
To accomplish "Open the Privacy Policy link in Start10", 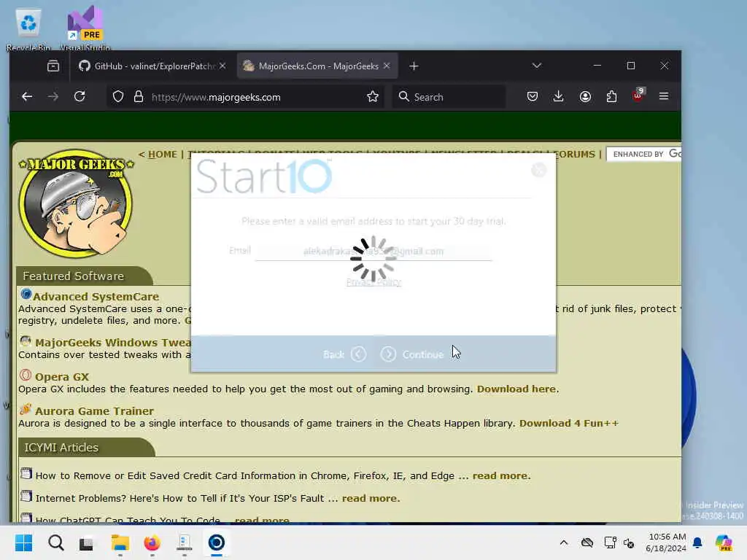I will click(373, 282).
